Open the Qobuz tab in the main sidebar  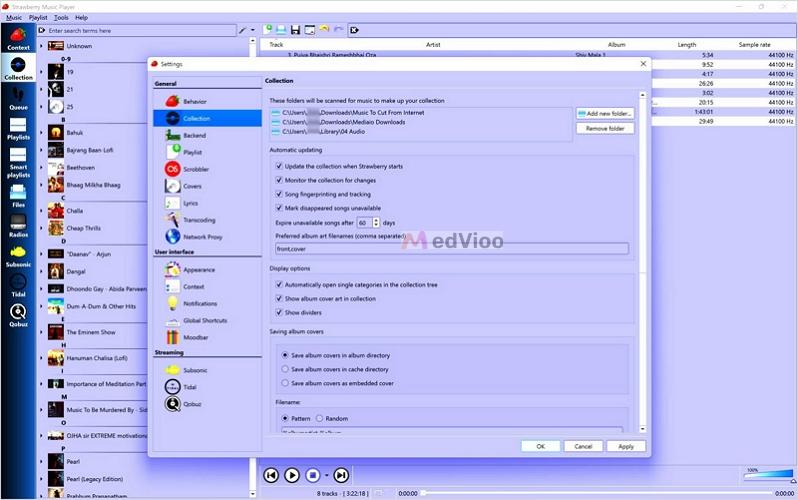18,315
